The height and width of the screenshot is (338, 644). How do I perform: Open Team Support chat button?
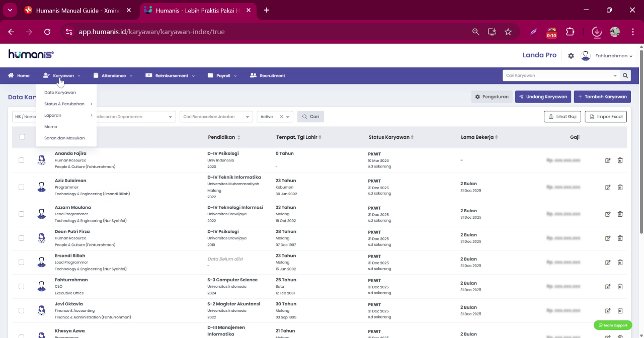tap(613, 325)
